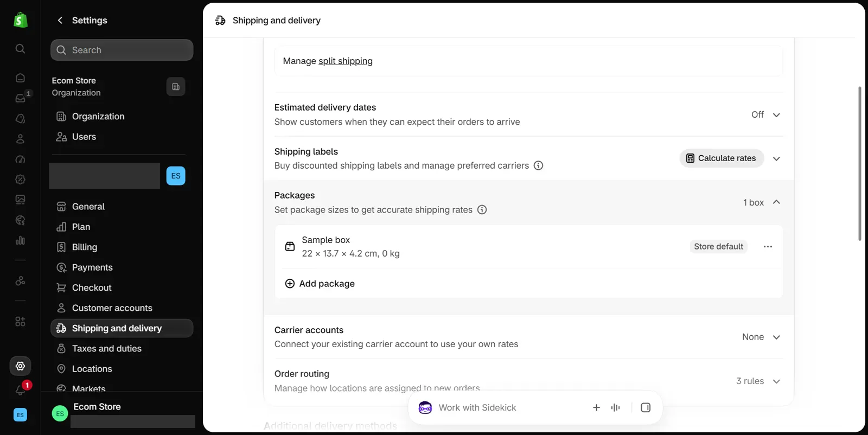Add attachment with Sidekick plus icon
Image resolution: width=868 pixels, height=435 pixels.
pos(596,407)
